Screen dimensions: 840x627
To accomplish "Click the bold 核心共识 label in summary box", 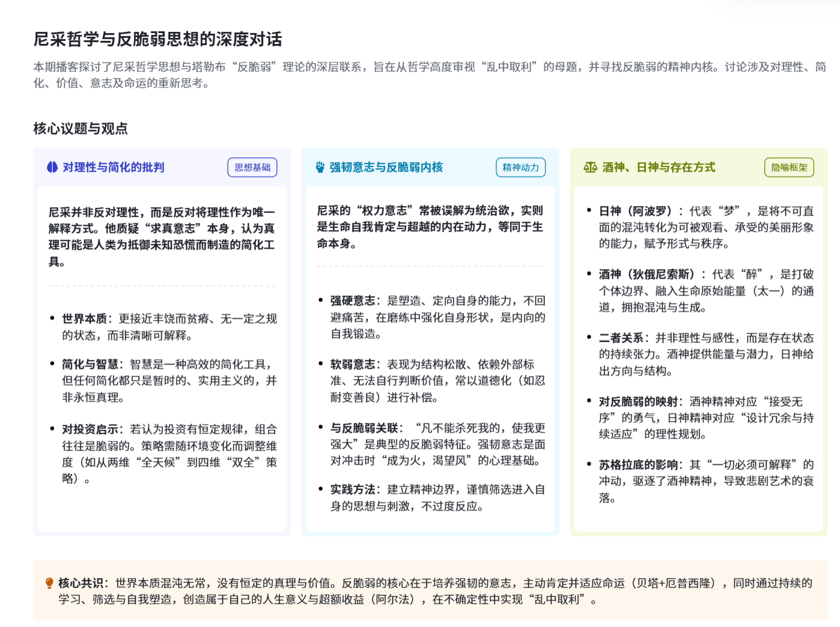I will (81, 583).
